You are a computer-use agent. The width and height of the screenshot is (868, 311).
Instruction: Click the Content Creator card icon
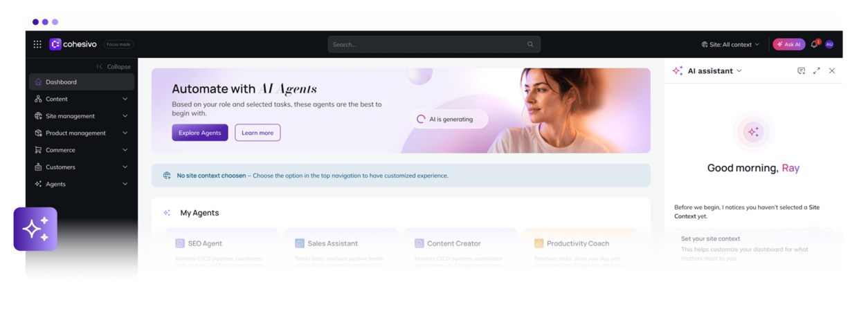click(x=419, y=243)
